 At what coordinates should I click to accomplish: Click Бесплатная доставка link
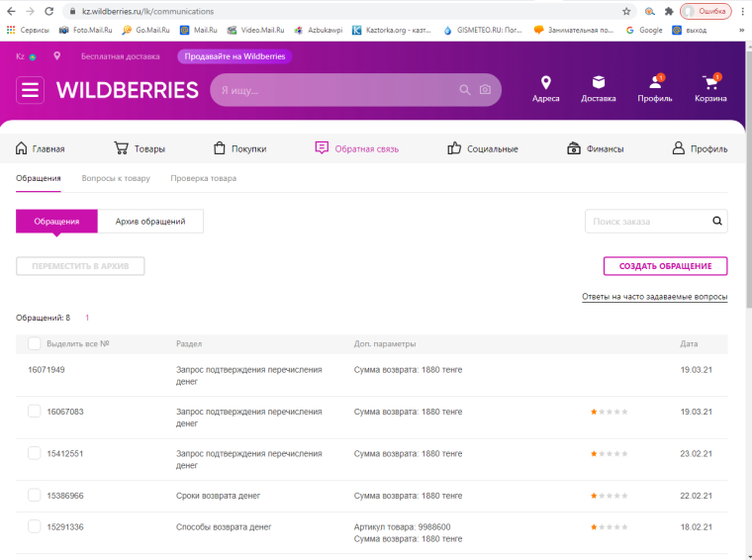tap(121, 56)
